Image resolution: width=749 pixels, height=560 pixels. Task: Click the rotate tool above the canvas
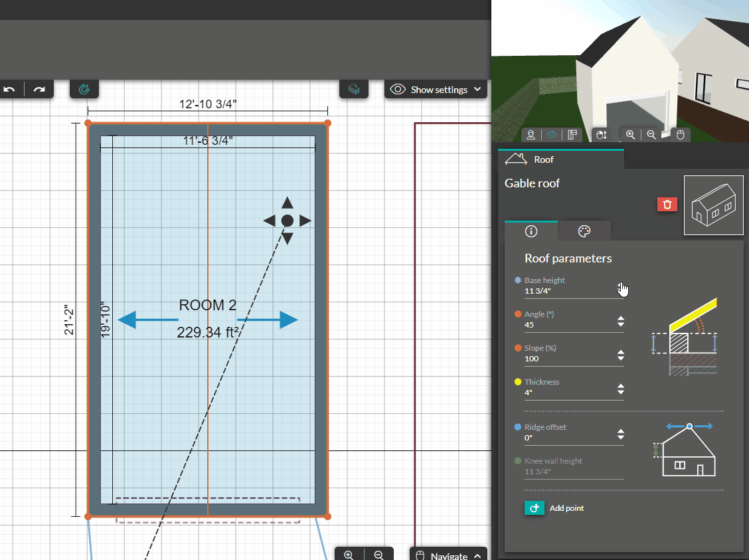pyautogui.click(x=84, y=88)
